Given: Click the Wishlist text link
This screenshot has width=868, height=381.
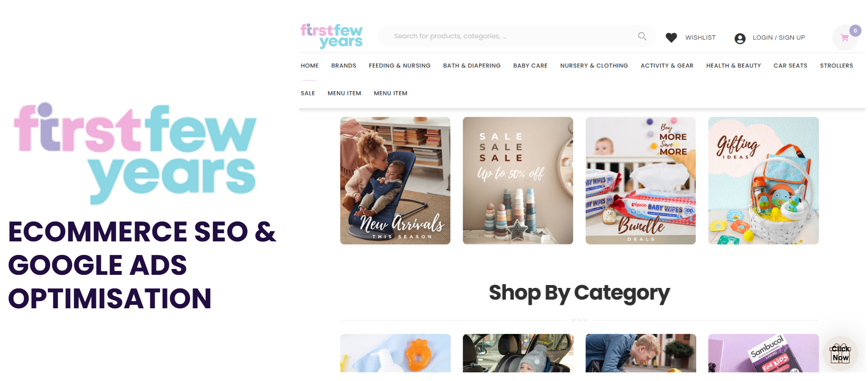Looking at the screenshot, I should point(700,37).
